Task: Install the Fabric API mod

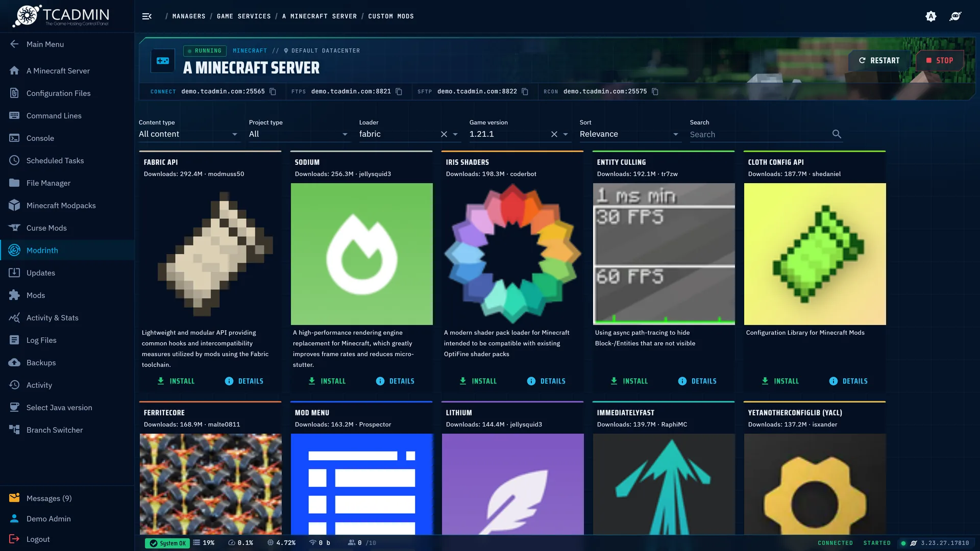Action: (176, 381)
